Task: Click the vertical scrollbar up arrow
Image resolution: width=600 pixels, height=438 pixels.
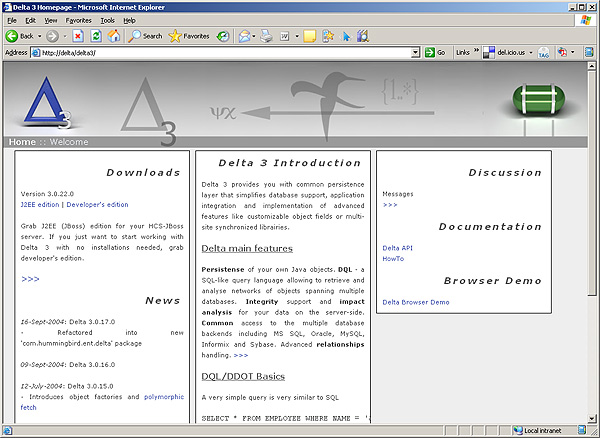Action: click(x=592, y=66)
